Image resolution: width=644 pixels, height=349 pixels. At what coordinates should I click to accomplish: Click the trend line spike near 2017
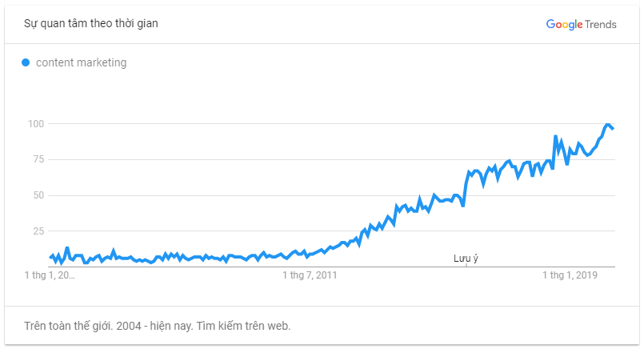pyautogui.click(x=555, y=136)
